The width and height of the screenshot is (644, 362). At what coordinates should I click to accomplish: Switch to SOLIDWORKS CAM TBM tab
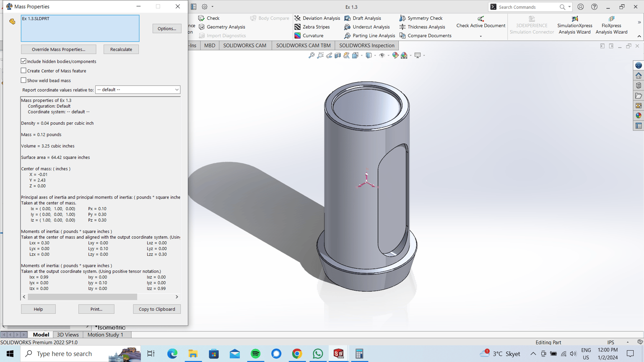[x=303, y=45]
